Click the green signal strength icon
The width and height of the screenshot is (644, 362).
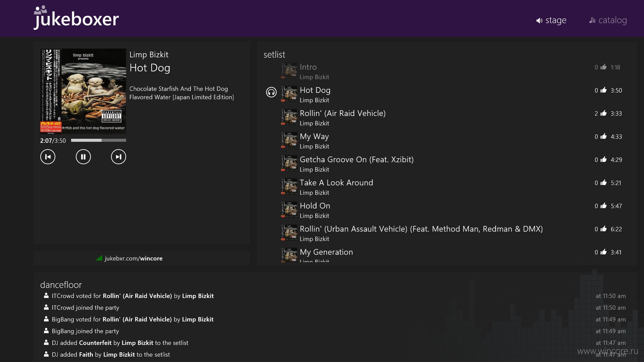coord(99,258)
